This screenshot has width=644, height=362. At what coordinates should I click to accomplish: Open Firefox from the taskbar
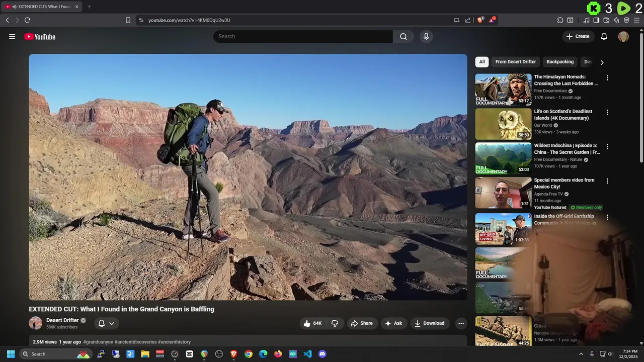click(278, 354)
